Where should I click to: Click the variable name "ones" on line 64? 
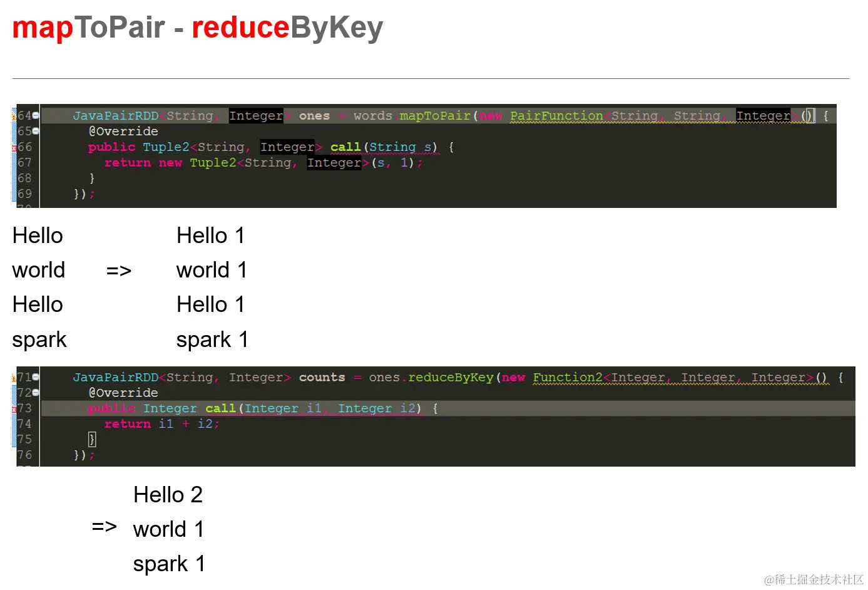pos(314,116)
